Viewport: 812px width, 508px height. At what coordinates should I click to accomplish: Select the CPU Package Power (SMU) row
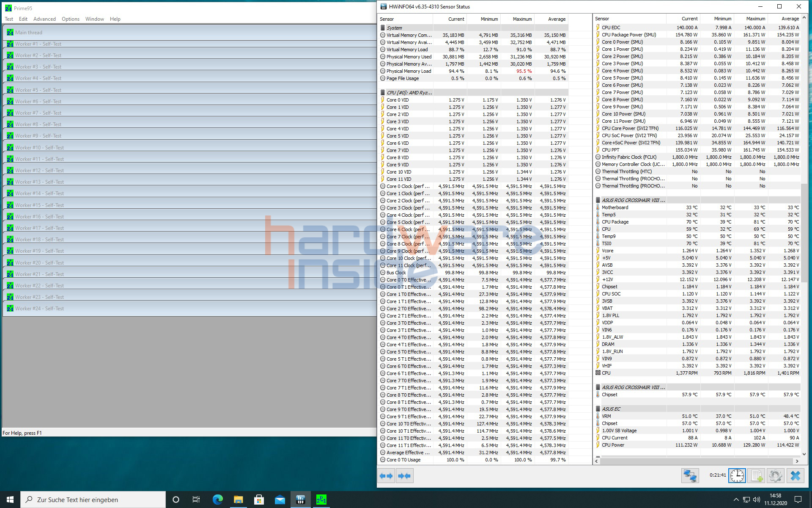(x=697, y=35)
